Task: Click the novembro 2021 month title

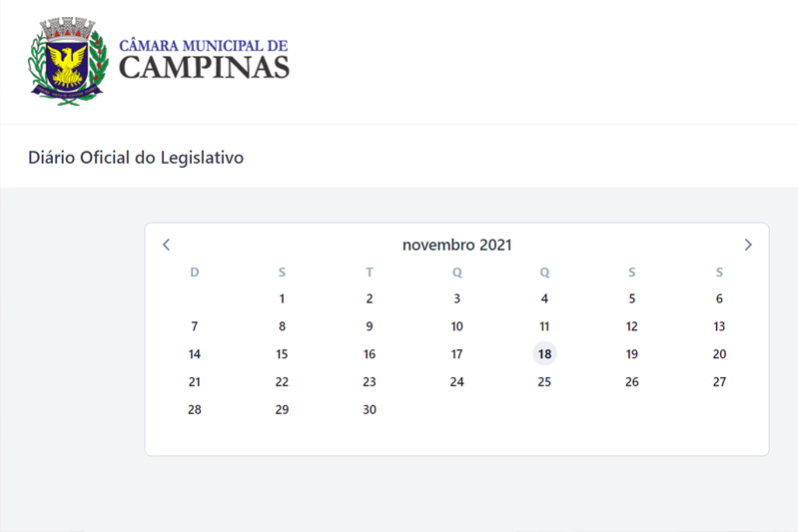Action: [x=457, y=246]
